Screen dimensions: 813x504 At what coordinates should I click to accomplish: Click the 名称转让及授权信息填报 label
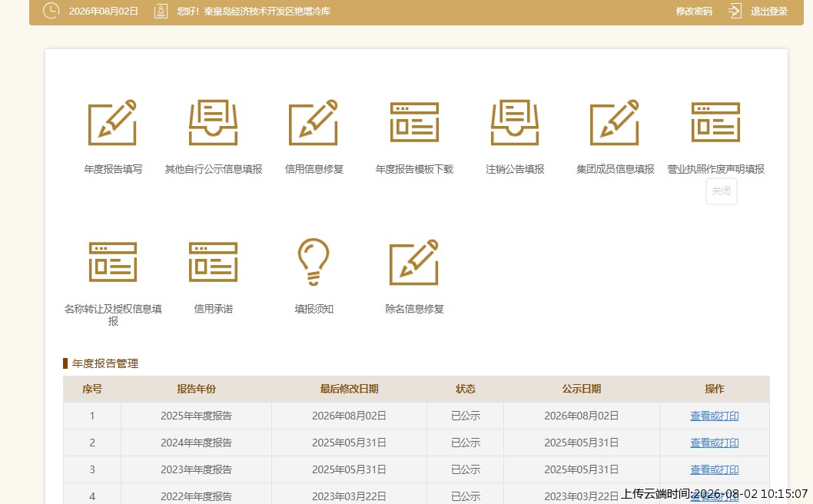[x=112, y=315]
